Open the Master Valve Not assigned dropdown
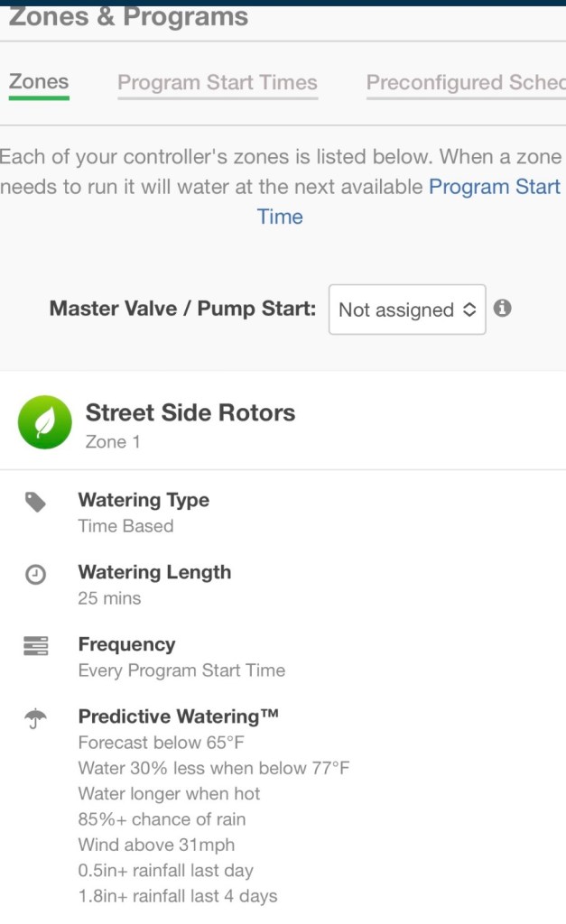566x924 pixels. (x=407, y=310)
